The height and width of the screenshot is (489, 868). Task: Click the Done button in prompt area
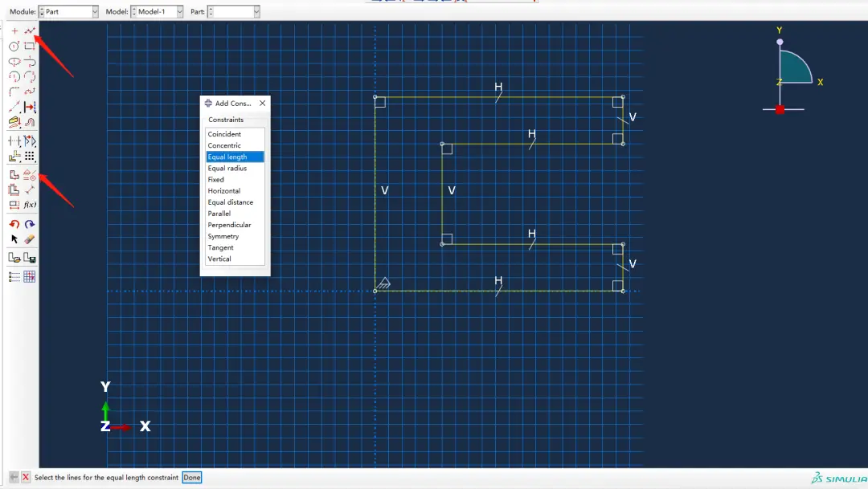[192, 478]
